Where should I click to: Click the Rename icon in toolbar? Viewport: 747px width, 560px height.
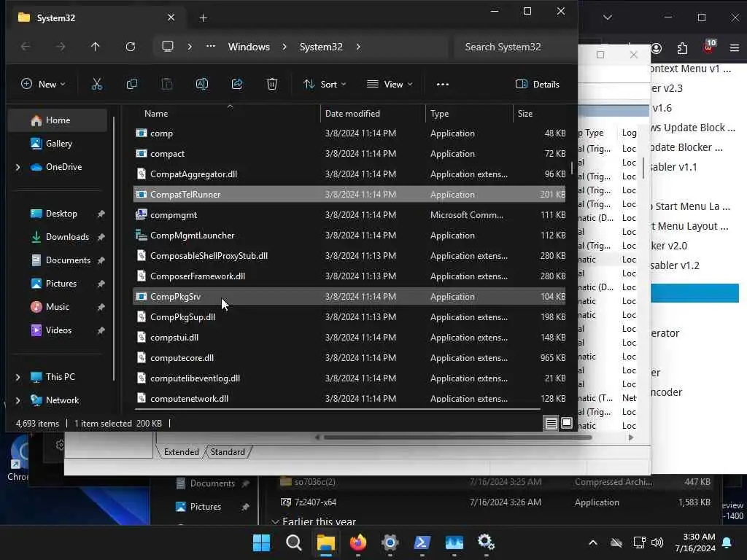click(x=202, y=85)
